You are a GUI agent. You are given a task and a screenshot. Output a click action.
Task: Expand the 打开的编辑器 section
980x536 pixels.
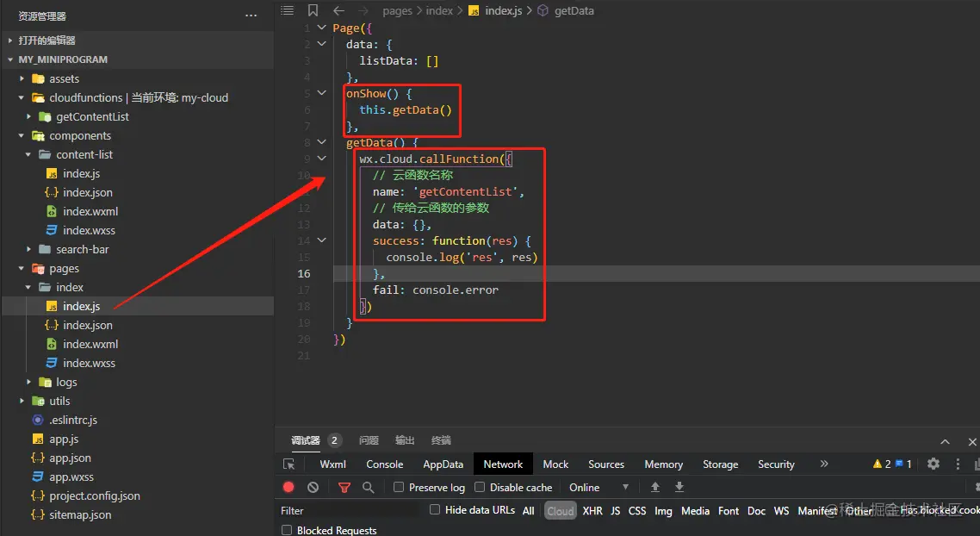click(x=10, y=40)
